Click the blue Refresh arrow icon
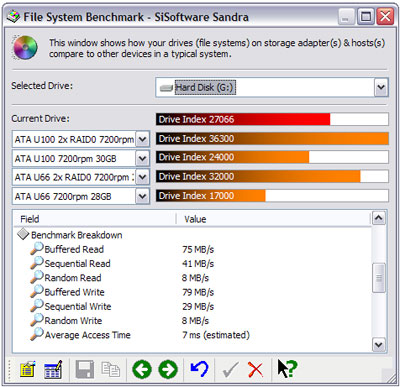 coord(199,369)
